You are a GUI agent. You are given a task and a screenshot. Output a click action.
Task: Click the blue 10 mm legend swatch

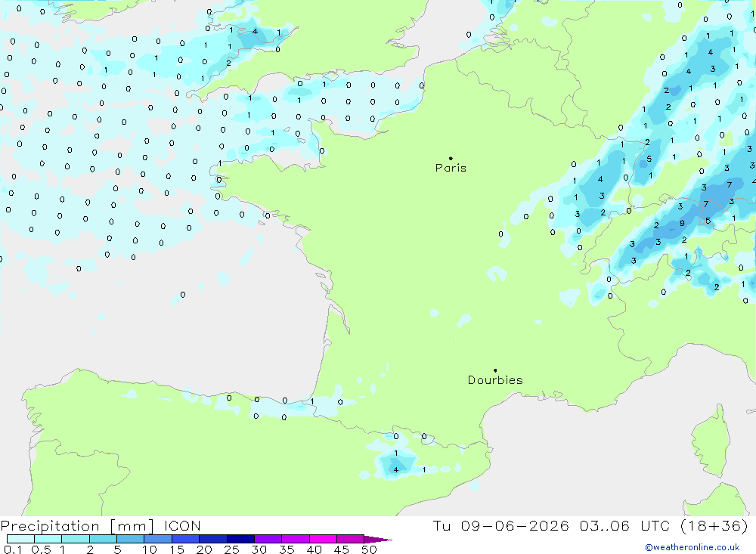coord(158,539)
